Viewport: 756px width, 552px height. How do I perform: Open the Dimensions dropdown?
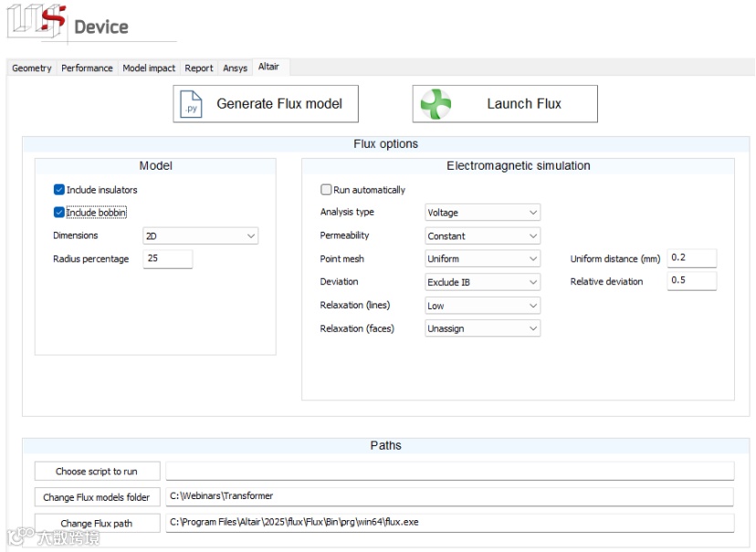201,236
